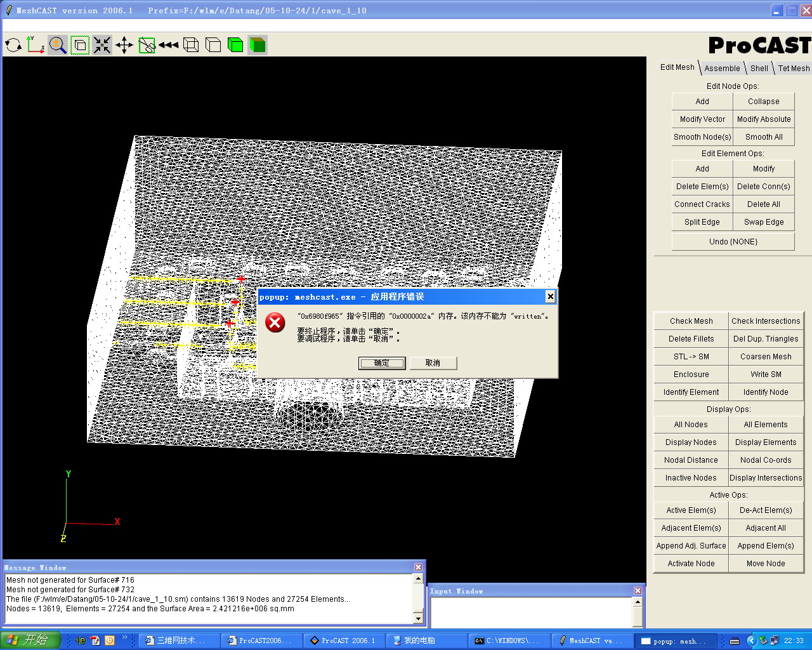Select the zoom-to-box region tool
The width and height of the screenshot is (812, 650).
(80, 45)
